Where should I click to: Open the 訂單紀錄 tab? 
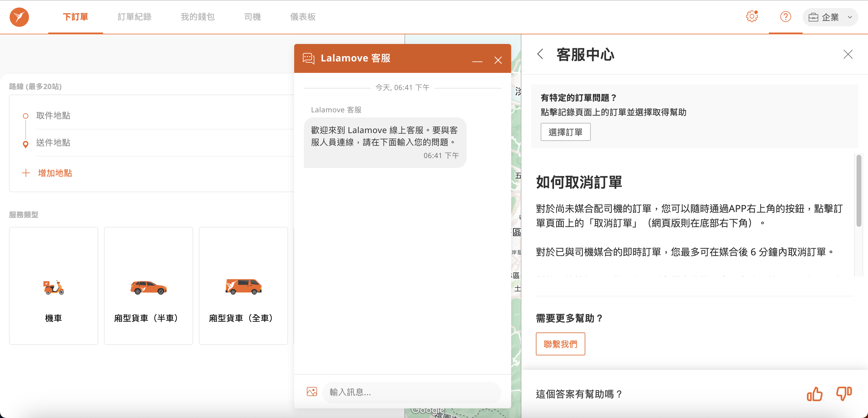click(x=134, y=17)
